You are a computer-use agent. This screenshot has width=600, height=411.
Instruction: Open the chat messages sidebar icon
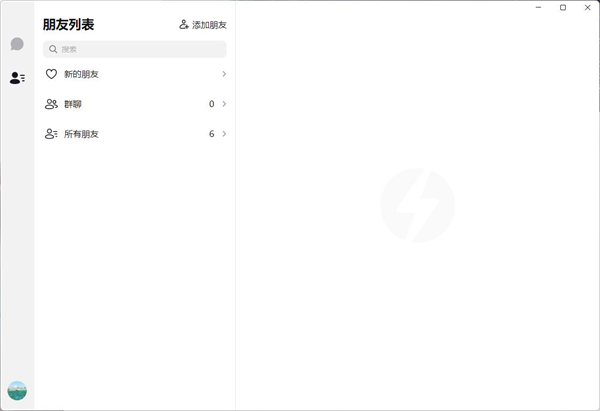tap(17, 44)
